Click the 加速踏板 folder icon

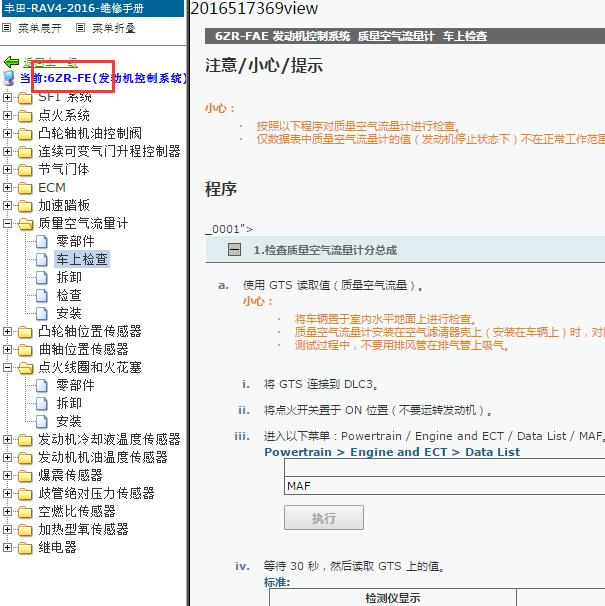(25, 206)
